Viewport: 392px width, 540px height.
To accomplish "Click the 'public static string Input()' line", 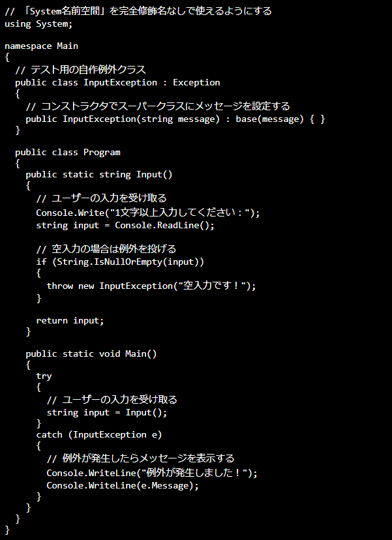I will (99, 175).
